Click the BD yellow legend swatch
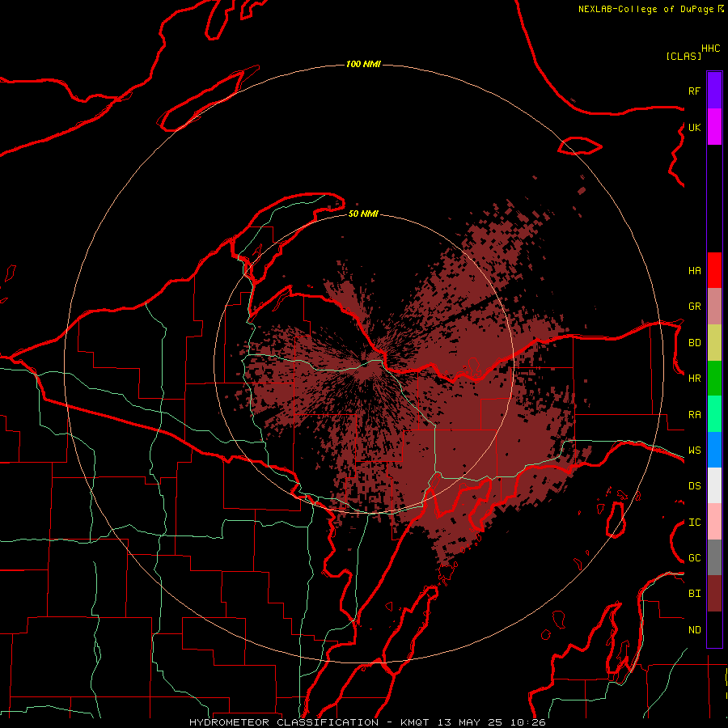The height and width of the screenshot is (728, 728). pos(714,343)
